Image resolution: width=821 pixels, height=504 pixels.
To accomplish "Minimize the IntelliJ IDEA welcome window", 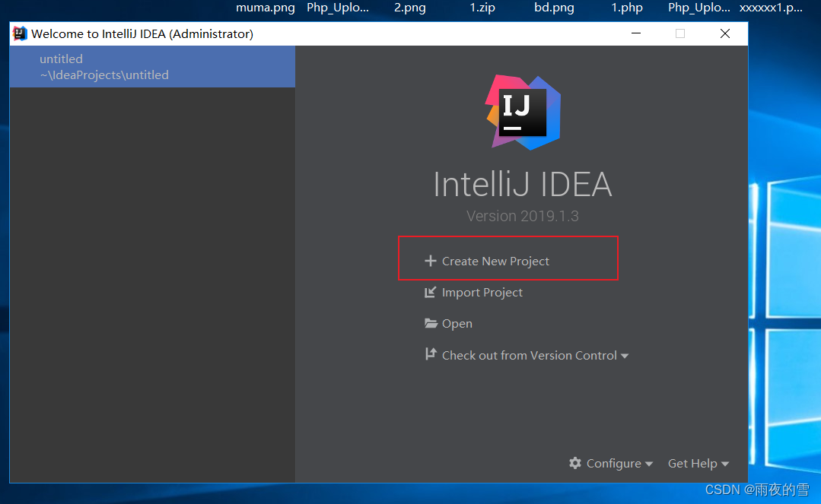I will (x=636, y=33).
